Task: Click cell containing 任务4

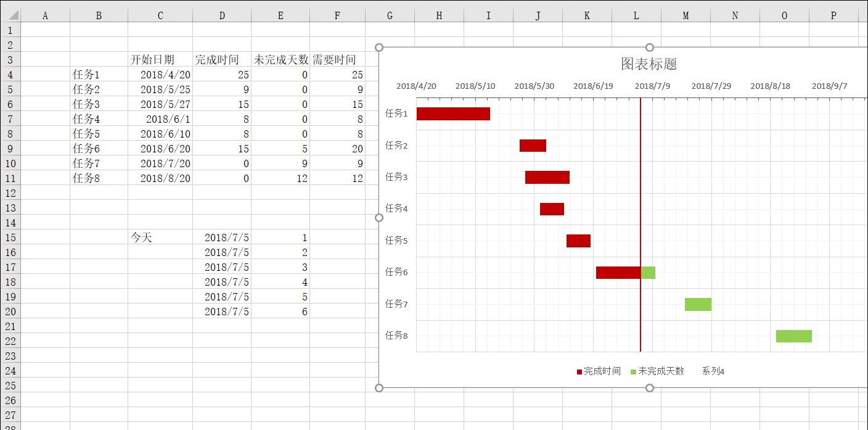Action: 99,119
